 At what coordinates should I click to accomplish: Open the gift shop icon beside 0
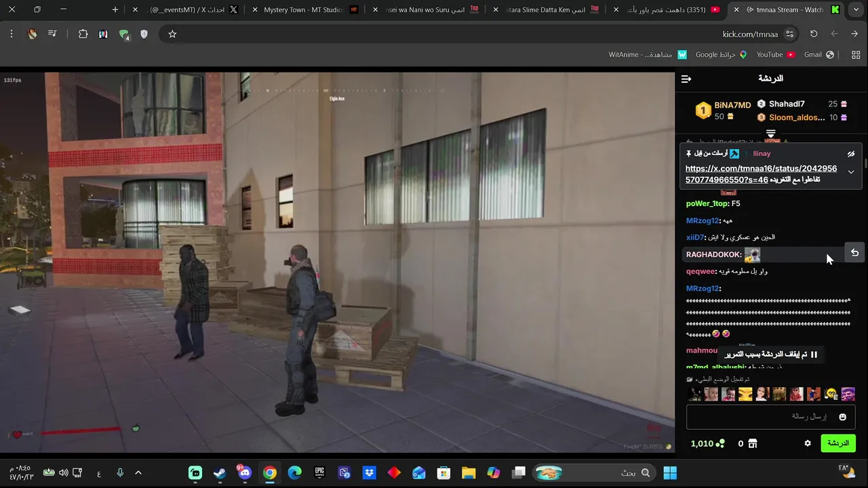[x=752, y=443]
